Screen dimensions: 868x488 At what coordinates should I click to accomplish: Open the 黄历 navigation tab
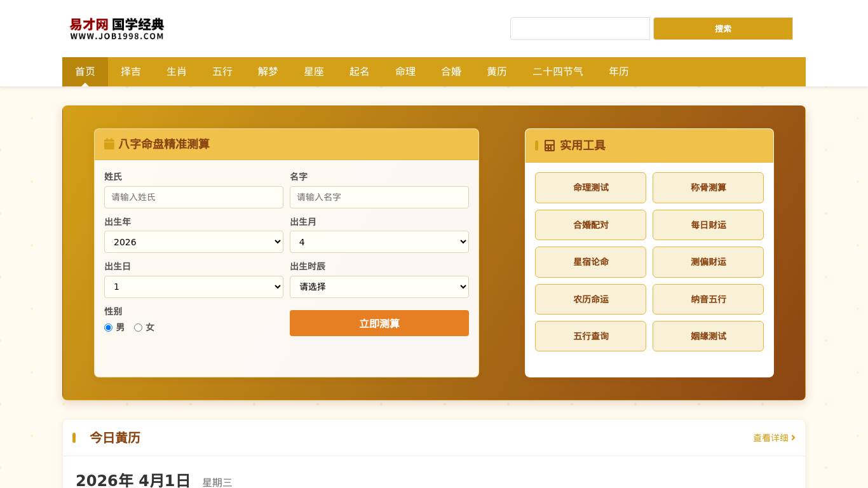497,72
